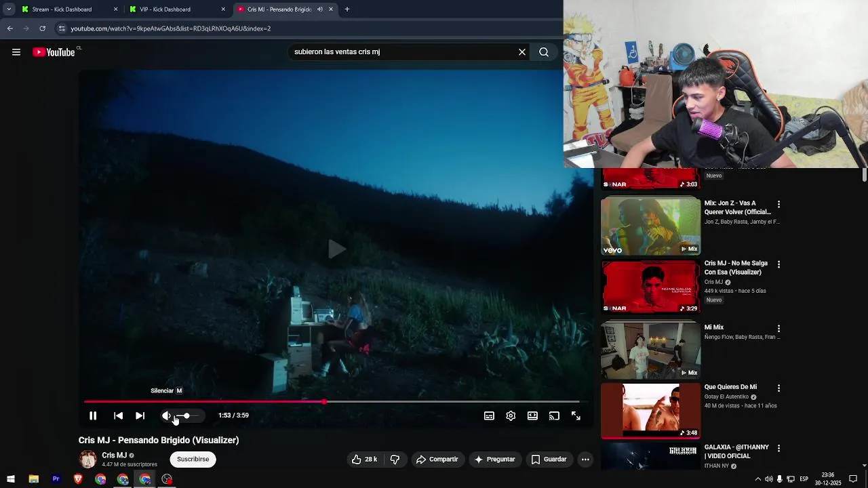This screenshot has height=488, width=868.
Task: Skip back to previous video
Action: [x=118, y=415]
